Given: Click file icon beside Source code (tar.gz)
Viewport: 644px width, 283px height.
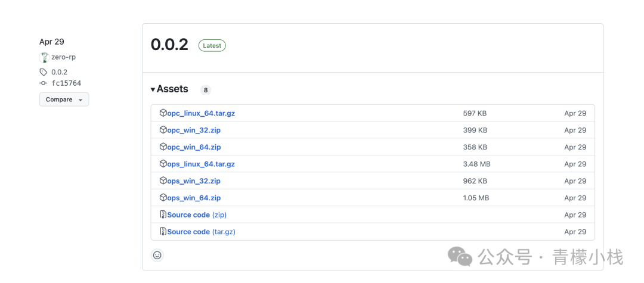Looking at the screenshot, I should point(163,232).
